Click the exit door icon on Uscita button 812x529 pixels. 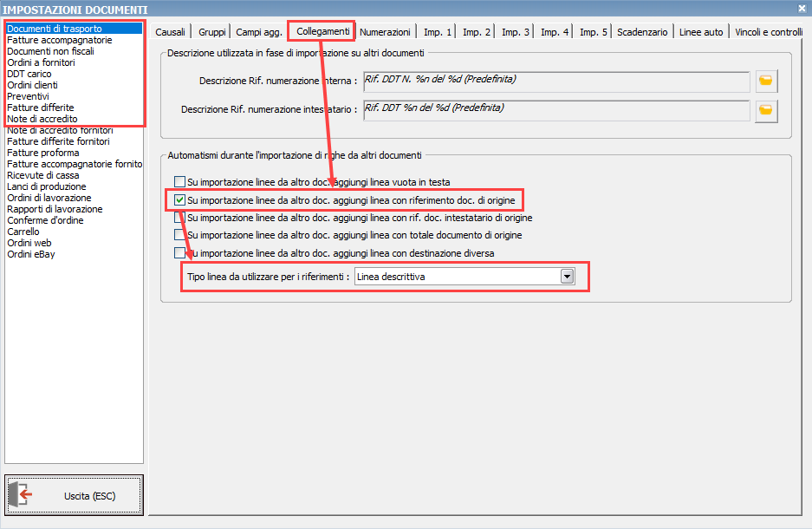click(x=22, y=494)
